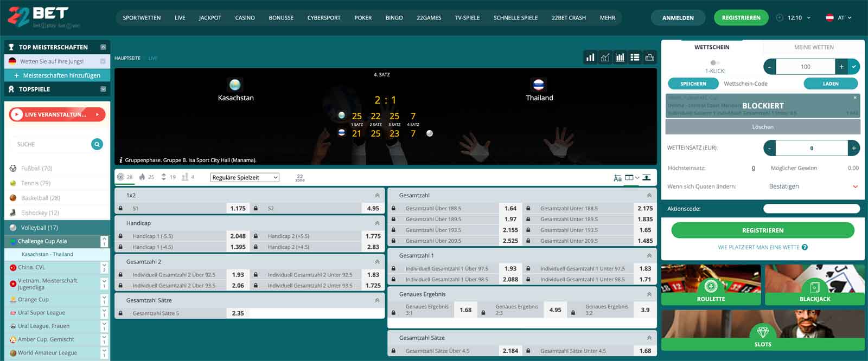Collapse the Handicap market
The width and height of the screenshot is (868, 361).
377,223
